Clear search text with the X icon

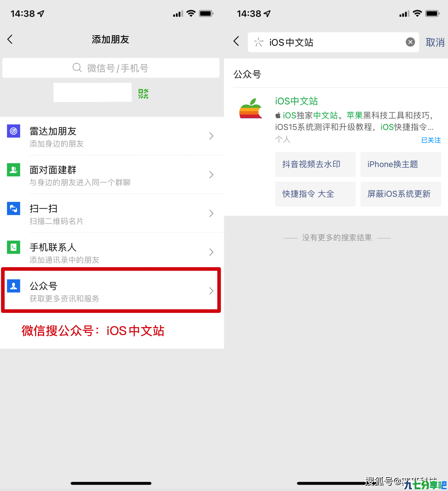[410, 42]
